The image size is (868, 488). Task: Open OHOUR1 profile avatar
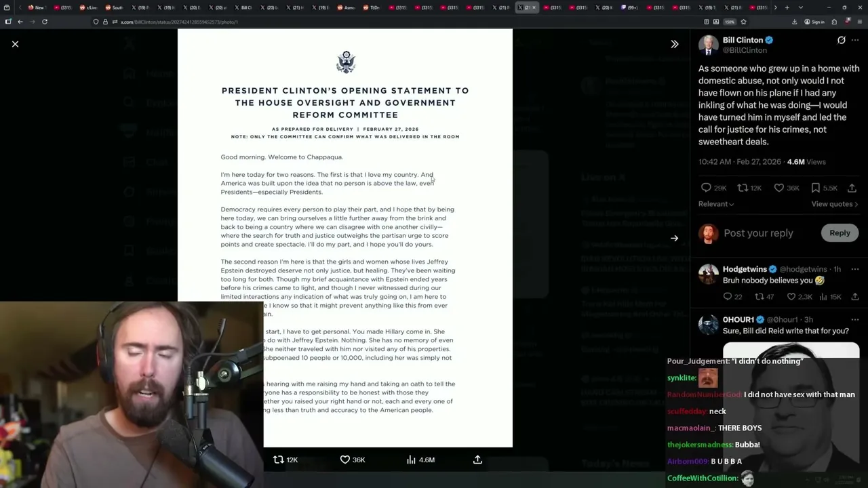pos(709,325)
